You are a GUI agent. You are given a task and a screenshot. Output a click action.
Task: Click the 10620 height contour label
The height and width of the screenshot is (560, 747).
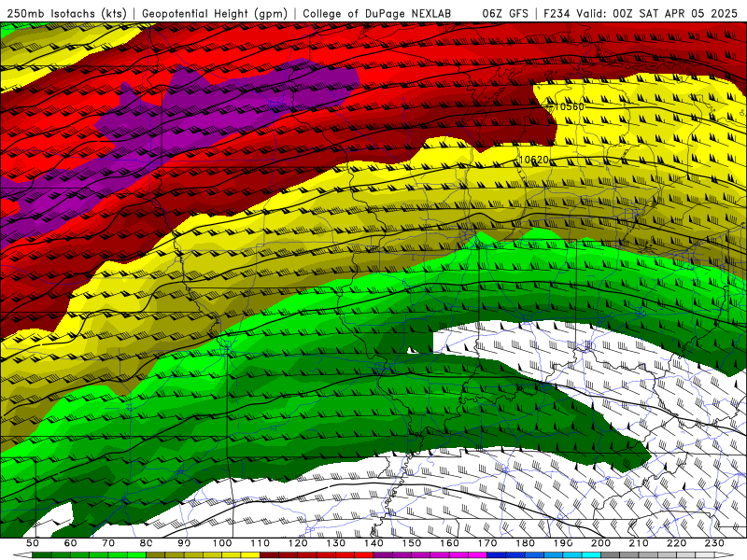[x=533, y=160]
